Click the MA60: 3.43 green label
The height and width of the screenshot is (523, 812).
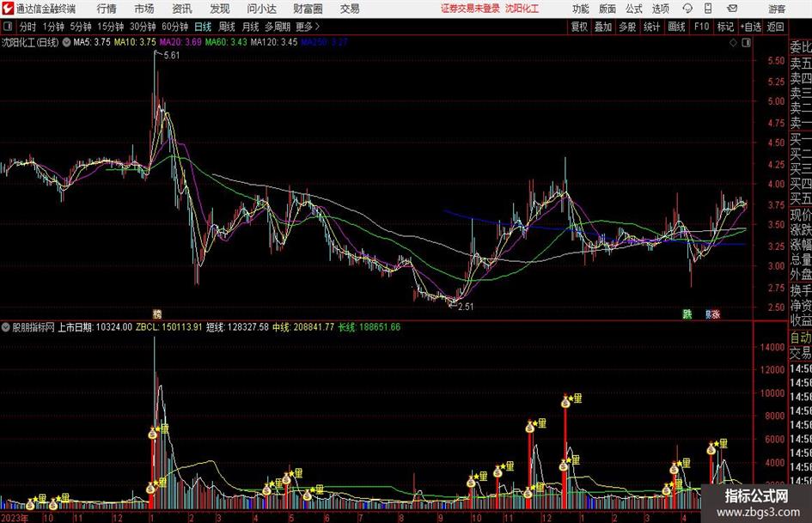(x=226, y=42)
